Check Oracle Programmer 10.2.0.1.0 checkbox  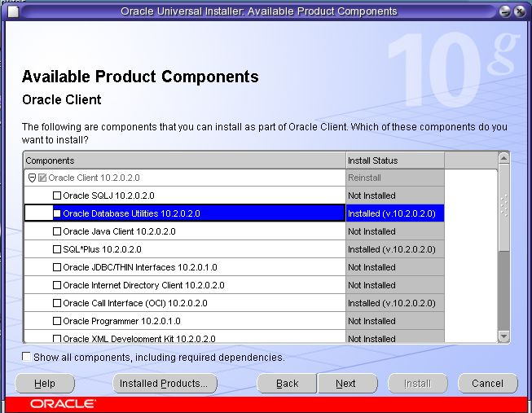pyautogui.click(x=57, y=321)
